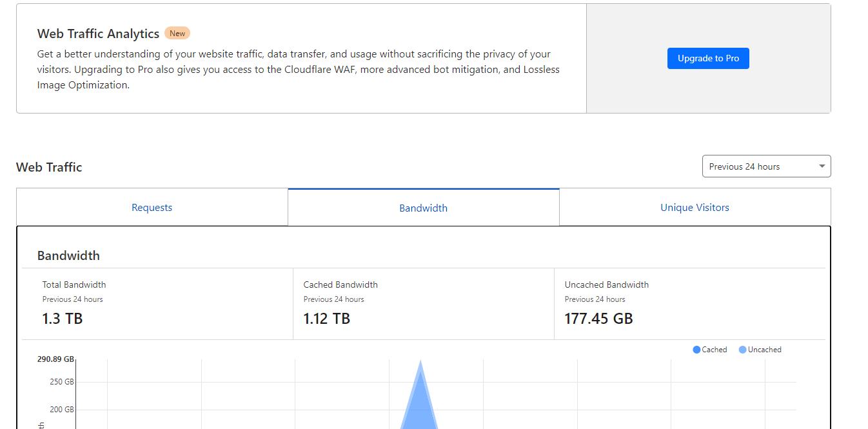Open the Previous 24 hours time range dropdown

[x=766, y=166]
